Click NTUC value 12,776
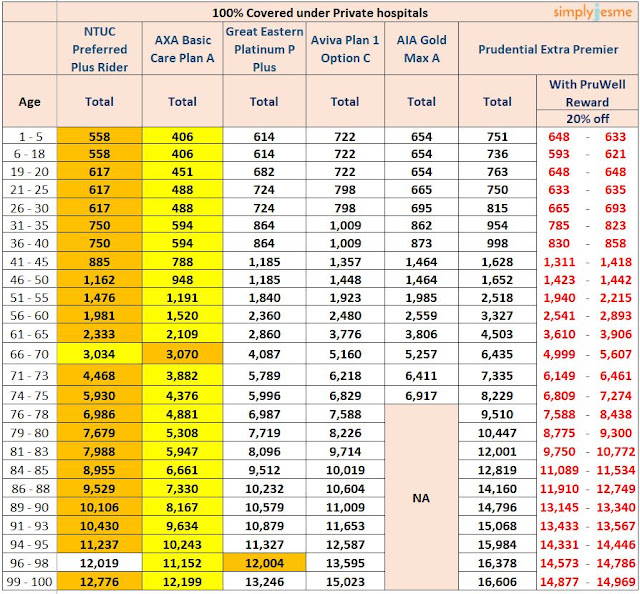640x594 pixels. [99, 582]
